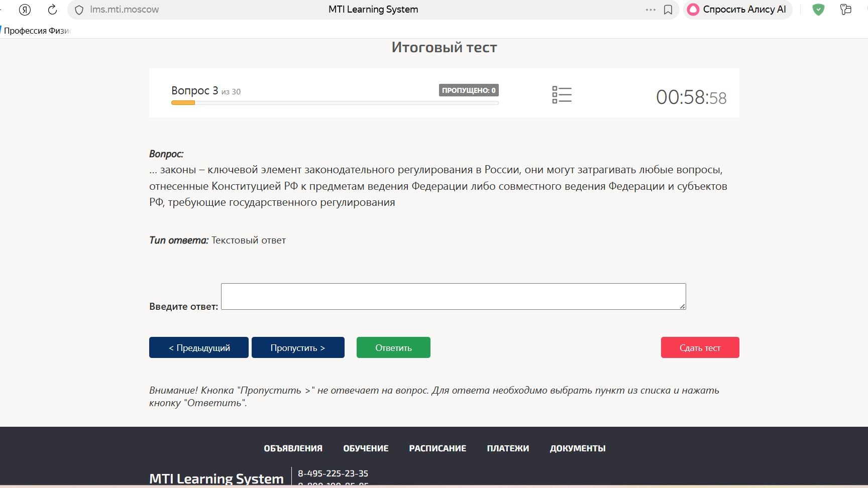Bookmark this page with bookmark icon

[x=668, y=10]
